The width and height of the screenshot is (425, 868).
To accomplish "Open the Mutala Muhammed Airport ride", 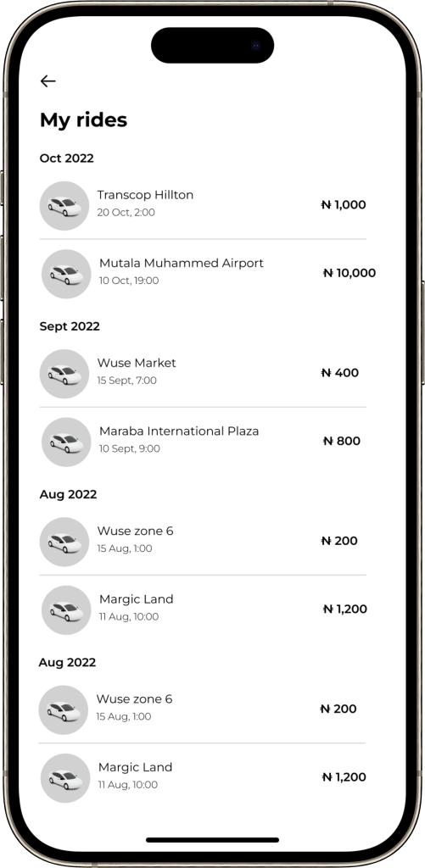I will point(209,274).
